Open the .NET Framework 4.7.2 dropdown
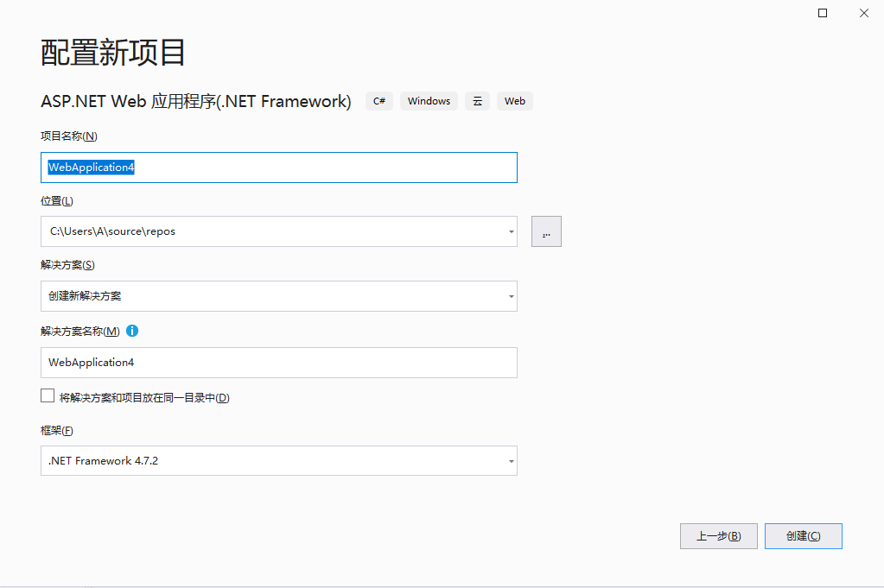This screenshot has width=884, height=588. [510, 460]
